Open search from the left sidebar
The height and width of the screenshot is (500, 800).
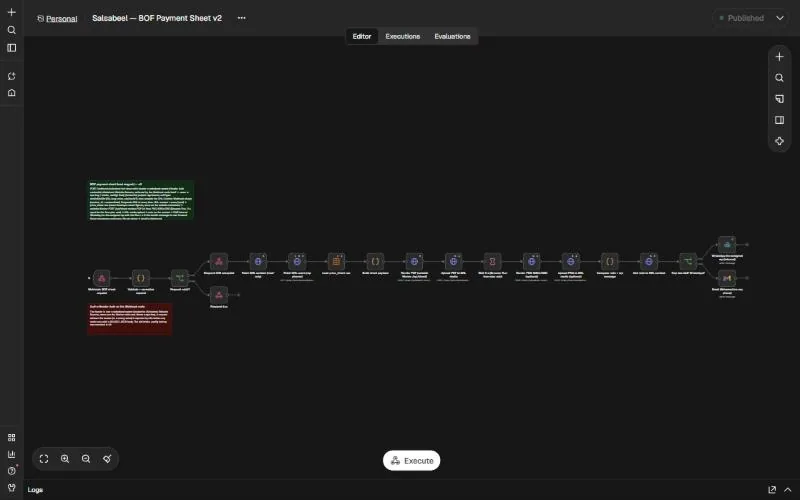pyautogui.click(x=12, y=30)
